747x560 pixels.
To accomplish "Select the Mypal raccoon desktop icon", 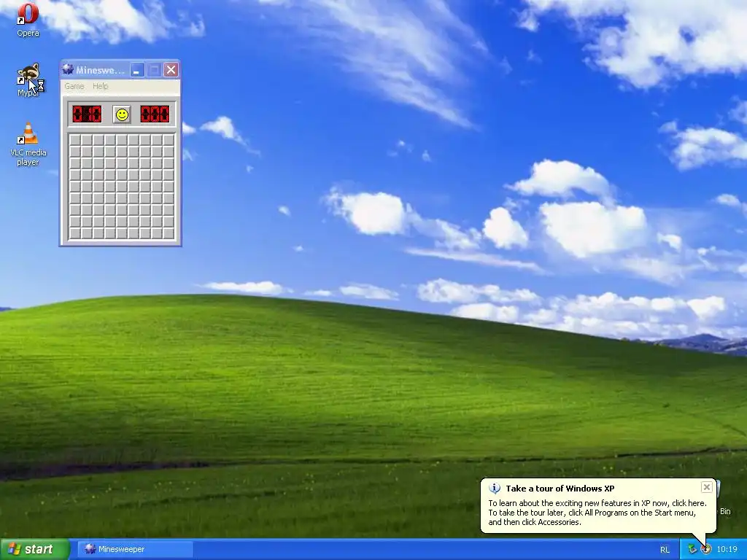I will [x=28, y=74].
